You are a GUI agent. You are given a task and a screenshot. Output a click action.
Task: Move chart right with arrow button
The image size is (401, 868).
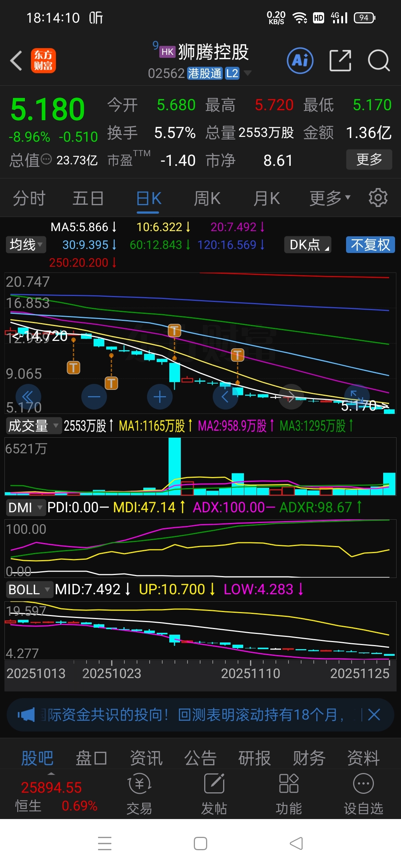(291, 397)
